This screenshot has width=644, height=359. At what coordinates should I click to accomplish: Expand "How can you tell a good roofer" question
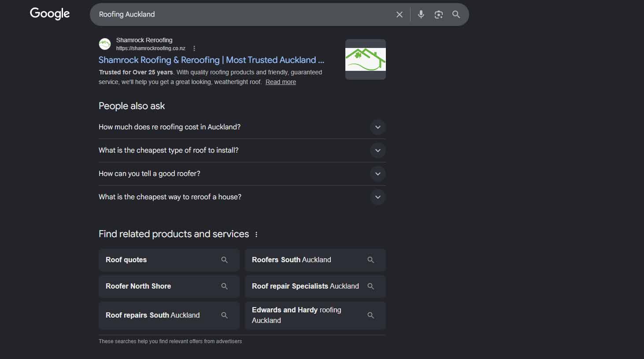(x=378, y=174)
